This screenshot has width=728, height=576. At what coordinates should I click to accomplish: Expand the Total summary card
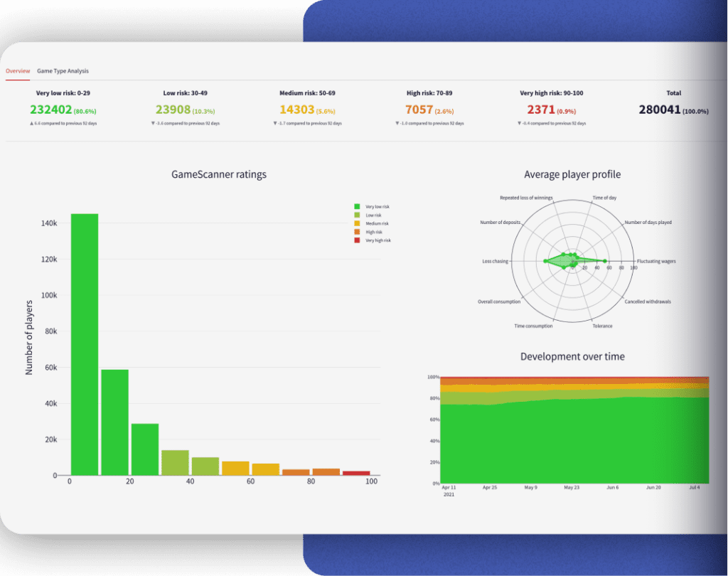(x=673, y=107)
